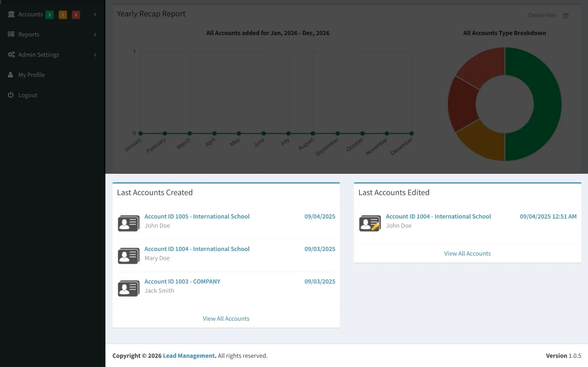Click contact card icon beside Jack Smith
This screenshot has height=367, width=588.
(128, 288)
